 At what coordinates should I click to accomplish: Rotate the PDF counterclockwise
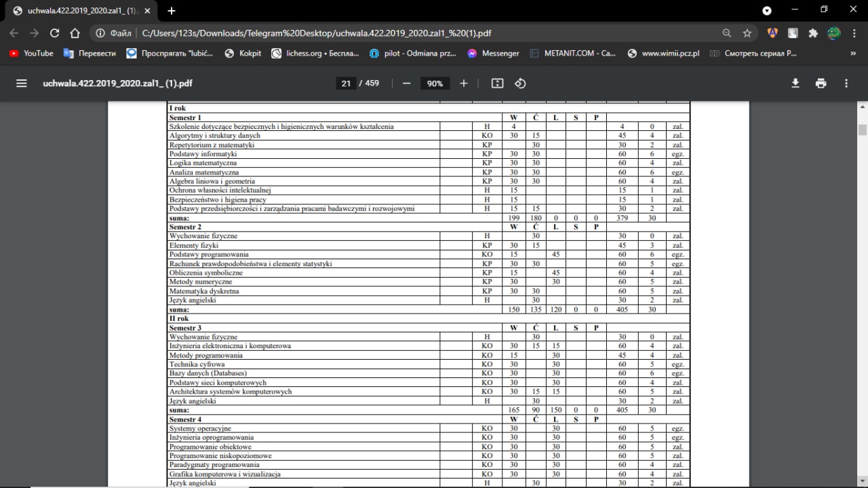520,83
